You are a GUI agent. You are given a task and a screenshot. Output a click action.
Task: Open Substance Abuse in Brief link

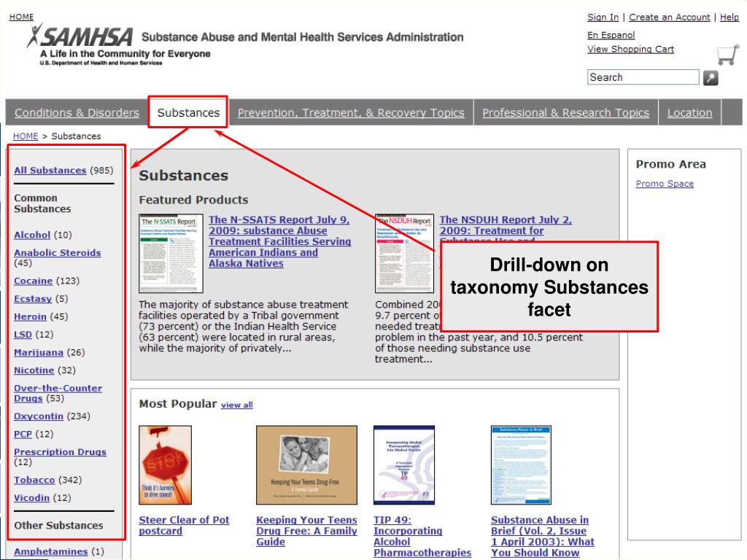click(x=543, y=536)
